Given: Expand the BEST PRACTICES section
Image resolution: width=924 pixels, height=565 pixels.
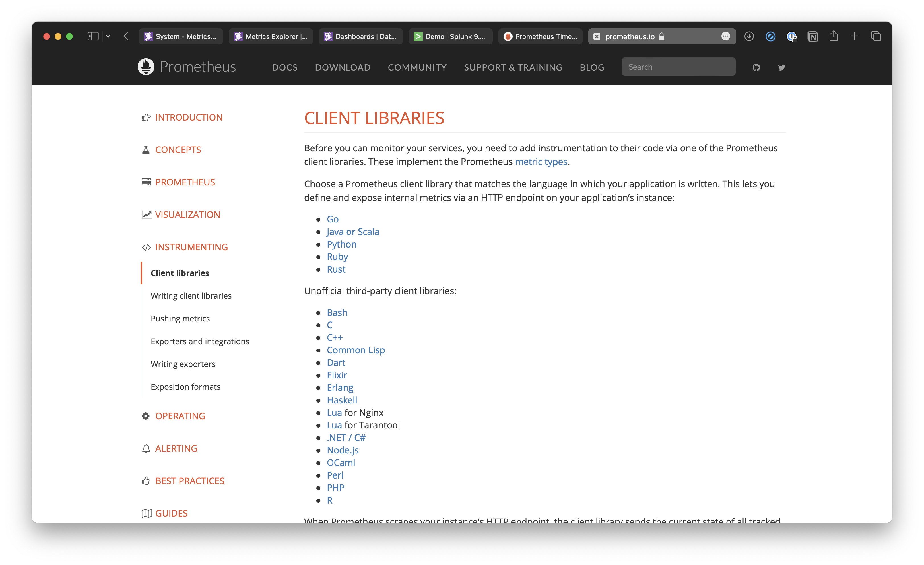Looking at the screenshot, I should tap(190, 481).
